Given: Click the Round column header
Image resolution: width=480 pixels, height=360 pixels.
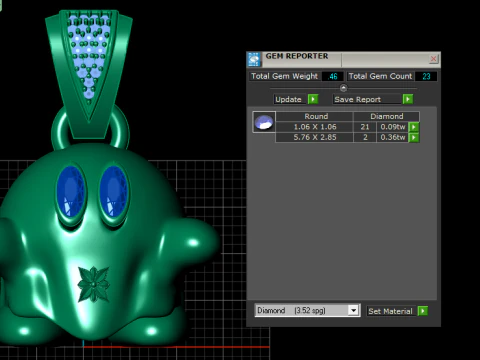Looking at the screenshot, I should tap(316, 116).
